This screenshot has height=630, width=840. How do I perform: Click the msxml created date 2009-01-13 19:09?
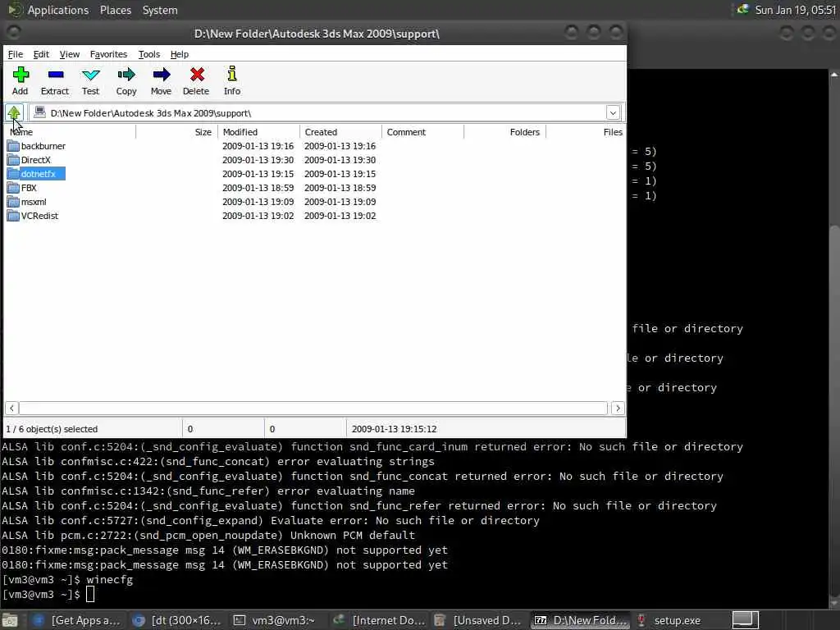(340, 202)
